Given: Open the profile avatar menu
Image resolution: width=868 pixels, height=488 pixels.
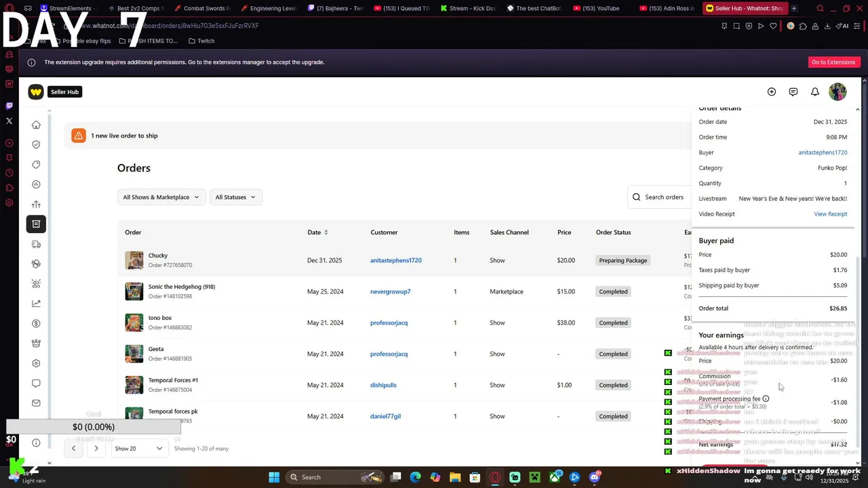Looking at the screenshot, I should tap(837, 91).
